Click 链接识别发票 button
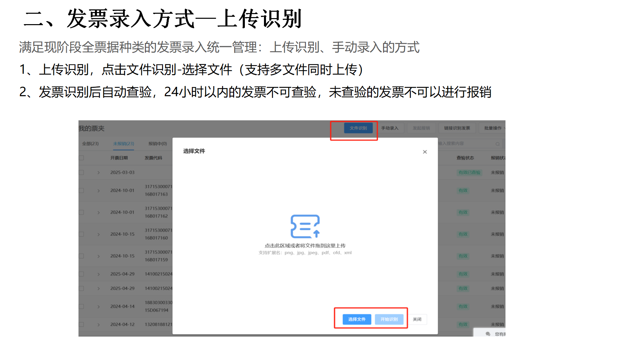Image resolution: width=644 pixels, height=362 pixels. point(457,128)
